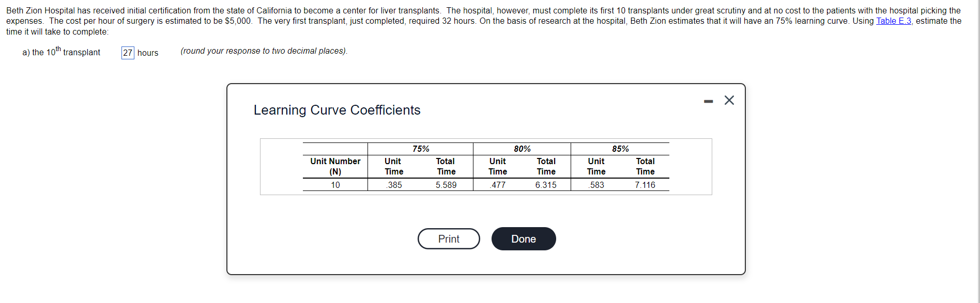Close the Learning Curve Coefficients dialog

tap(729, 100)
